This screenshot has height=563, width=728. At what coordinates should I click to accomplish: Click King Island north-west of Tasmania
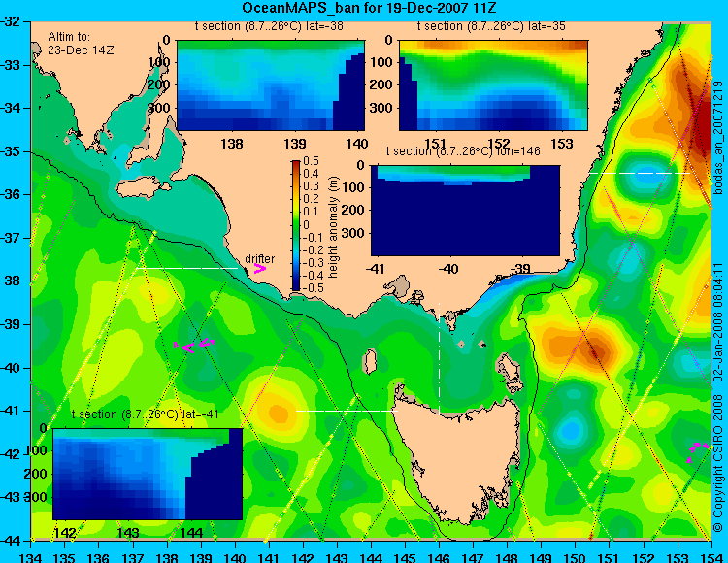point(370,362)
